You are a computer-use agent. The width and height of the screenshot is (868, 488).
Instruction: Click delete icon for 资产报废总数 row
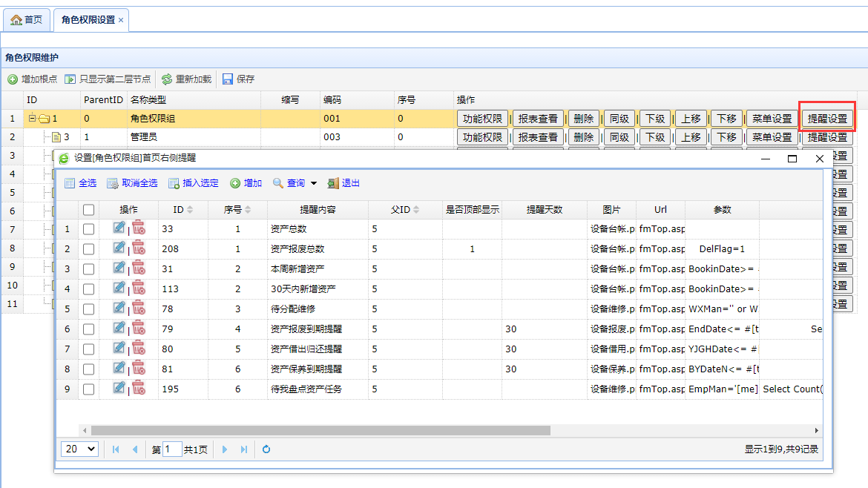pyautogui.click(x=139, y=248)
